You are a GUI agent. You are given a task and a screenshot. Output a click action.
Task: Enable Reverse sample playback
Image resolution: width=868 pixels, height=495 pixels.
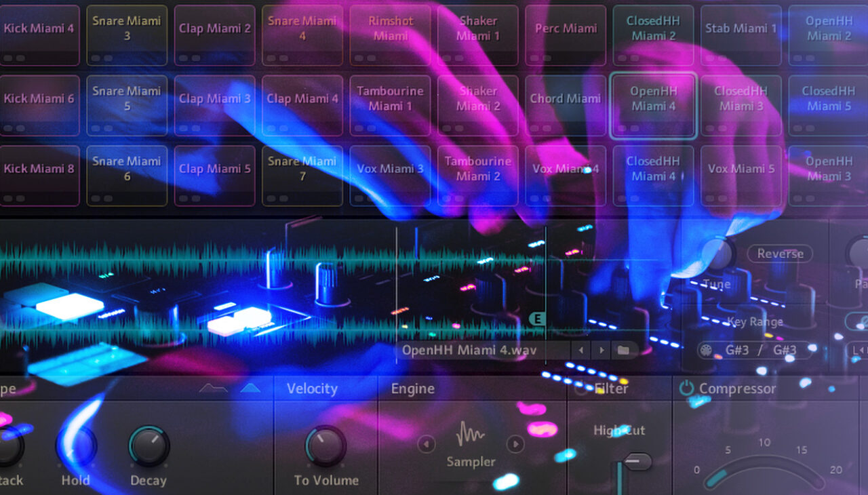779,253
